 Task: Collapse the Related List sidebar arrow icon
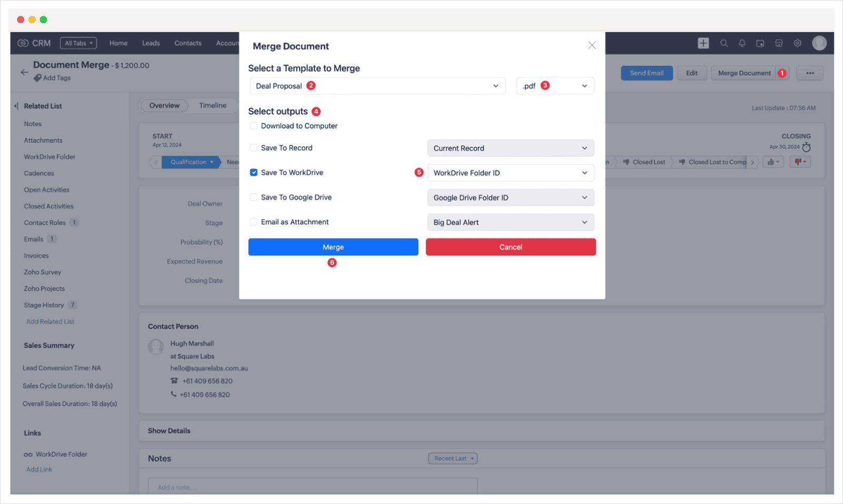pyautogui.click(x=16, y=106)
